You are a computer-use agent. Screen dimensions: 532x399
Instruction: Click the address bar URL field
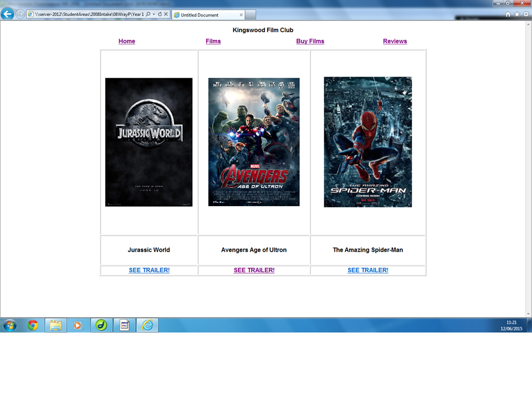coord(90,14)
